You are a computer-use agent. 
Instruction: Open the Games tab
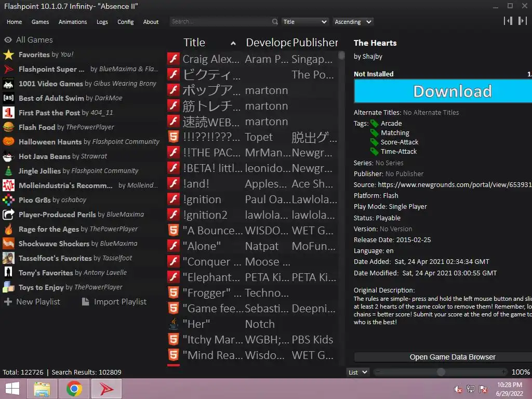click(x=40, y=22)
